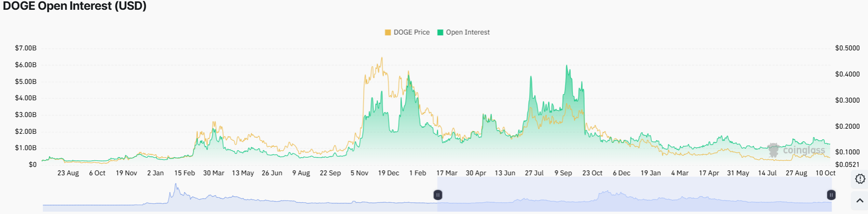868x214 pixels.
Task: Grab the left range slider handle
Action: pos(438,195)
